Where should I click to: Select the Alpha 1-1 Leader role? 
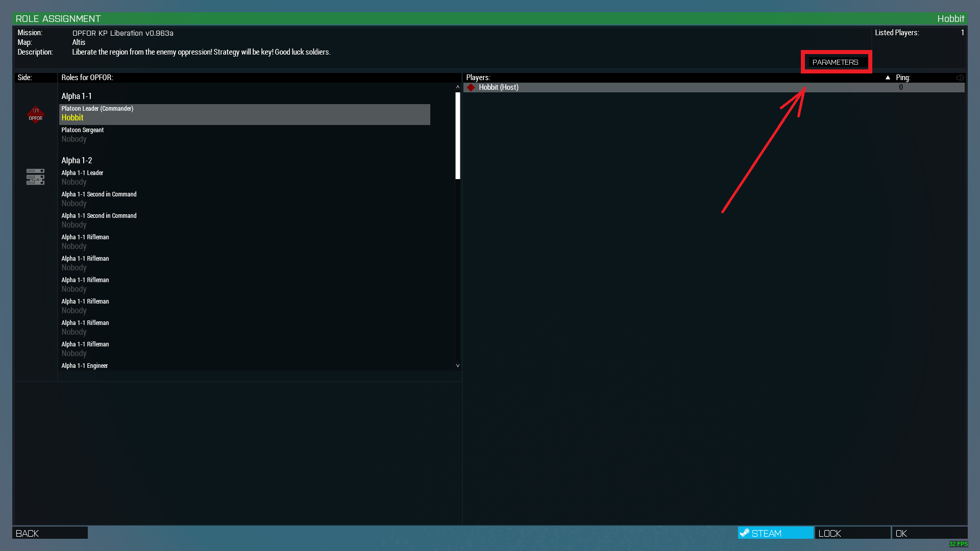tap(244, 178)
